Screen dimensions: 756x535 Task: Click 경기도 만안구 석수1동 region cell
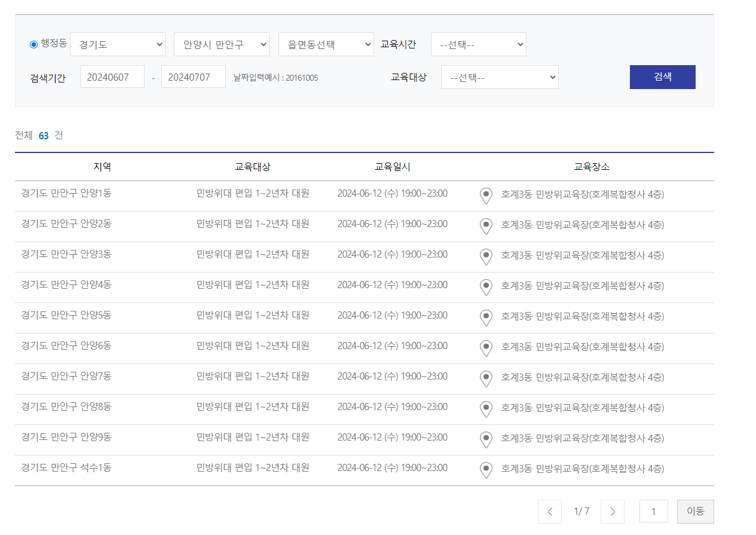[x=66, y=467]
